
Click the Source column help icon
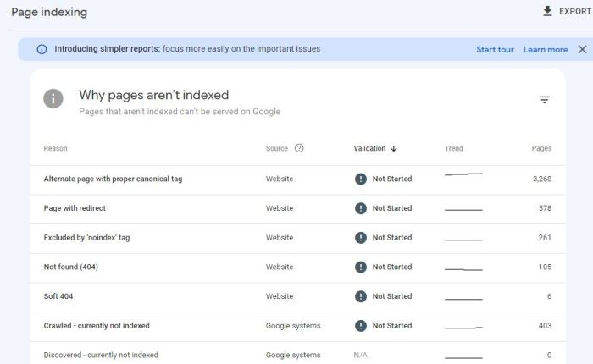(x=299, y=148)
